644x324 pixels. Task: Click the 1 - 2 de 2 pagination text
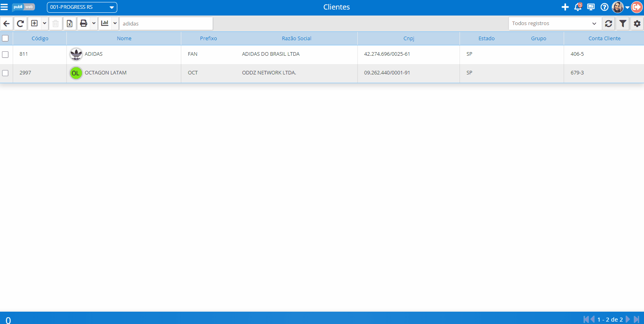(610, 319)
